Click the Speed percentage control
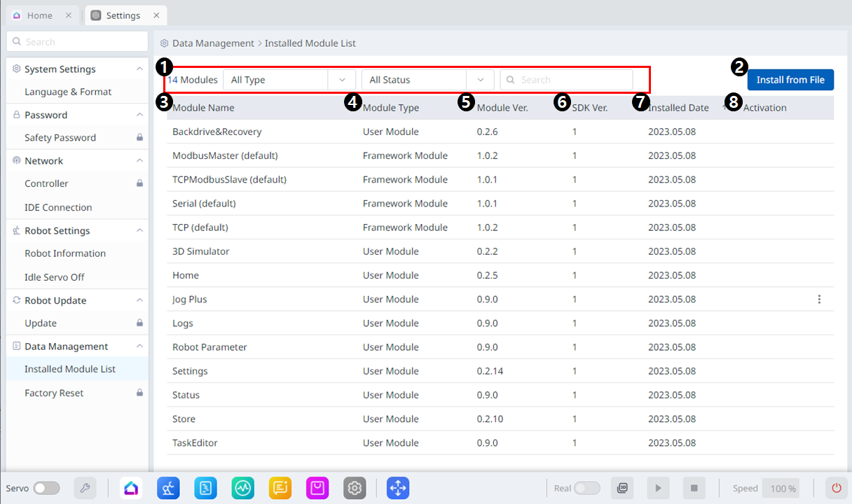852x504 pixels. tap(783, 489)
